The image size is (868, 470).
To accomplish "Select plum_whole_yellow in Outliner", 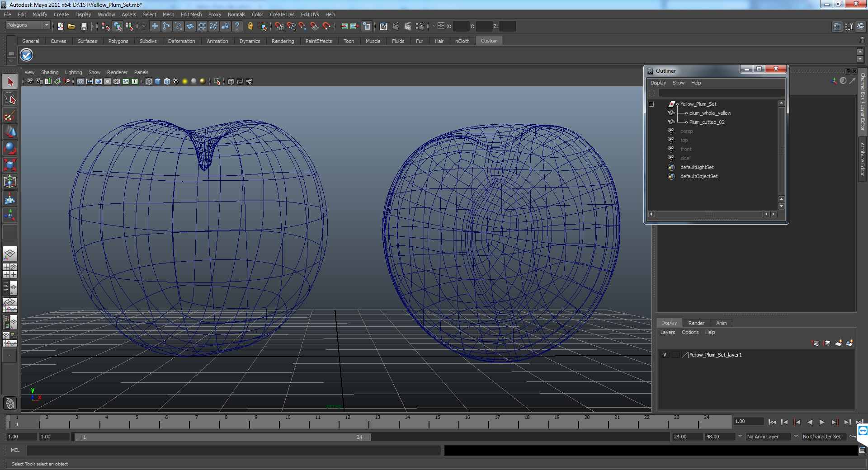I will [710, 113].
